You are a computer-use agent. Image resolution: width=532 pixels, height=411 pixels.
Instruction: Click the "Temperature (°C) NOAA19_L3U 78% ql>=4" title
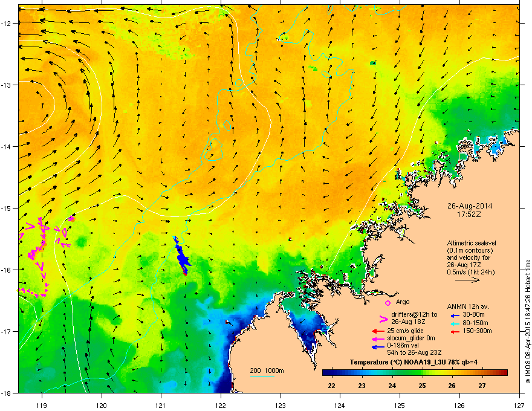(414, 363)
